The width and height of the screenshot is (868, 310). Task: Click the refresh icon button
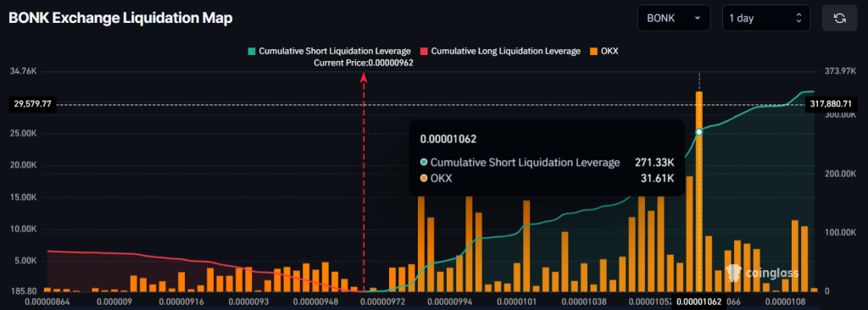coord(840,19)
